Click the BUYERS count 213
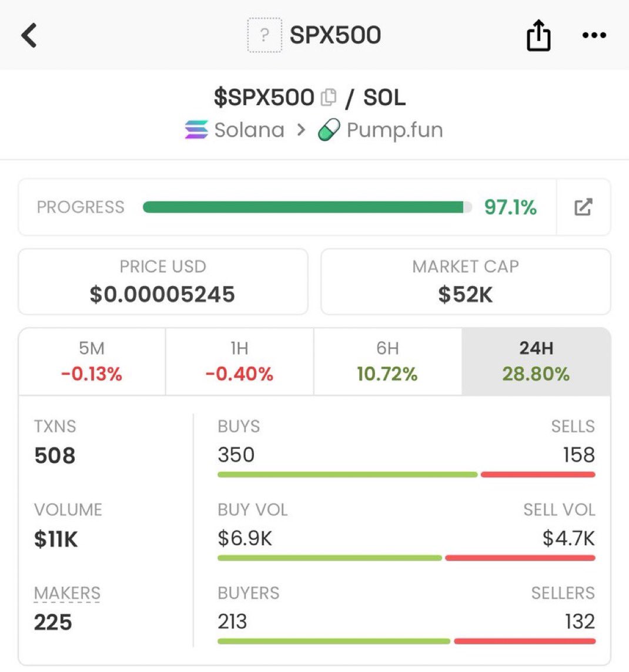This screenshot has width=629, height=672. click(232, 621)
